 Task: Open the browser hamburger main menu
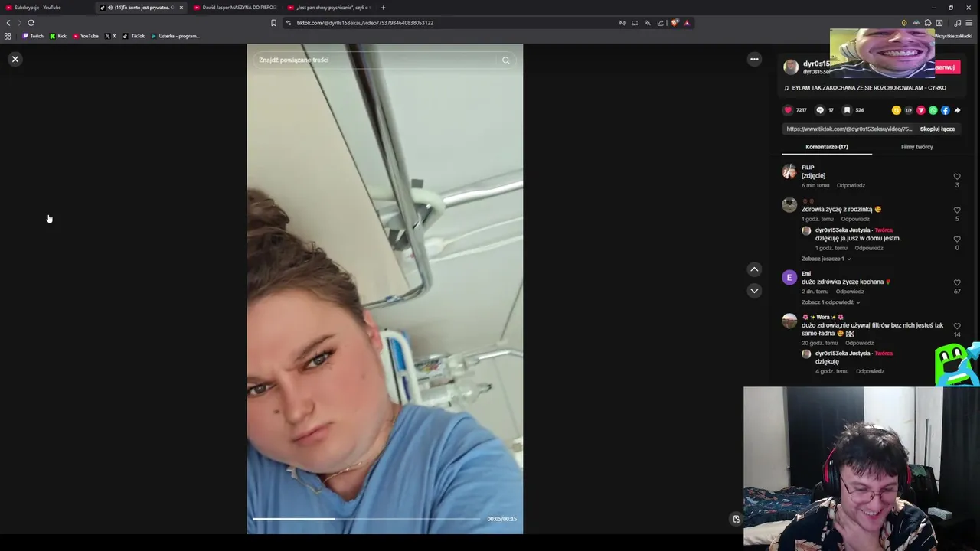point(969,23)
